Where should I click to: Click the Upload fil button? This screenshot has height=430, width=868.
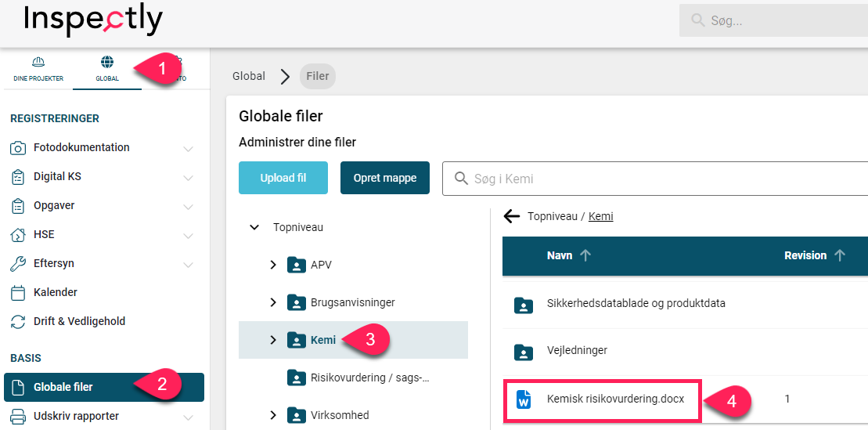[283, 178]
